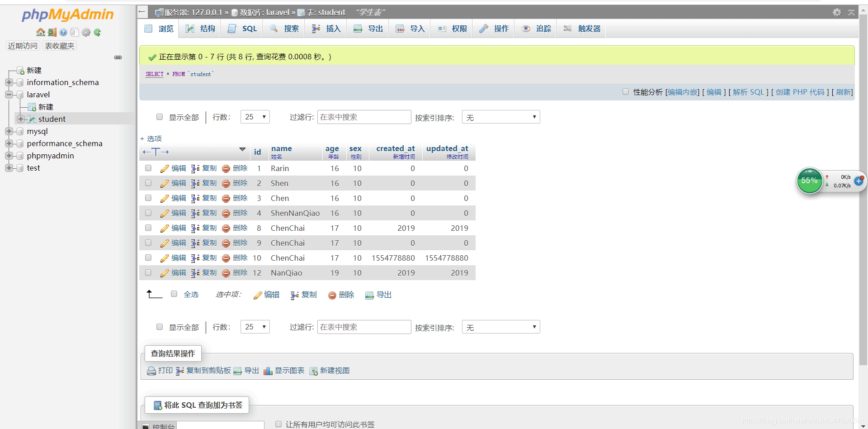Image resolution: width=868 pixels, height=429 pixels.
Task: Collapse the laravel database tree node
Action: point(9,94)
